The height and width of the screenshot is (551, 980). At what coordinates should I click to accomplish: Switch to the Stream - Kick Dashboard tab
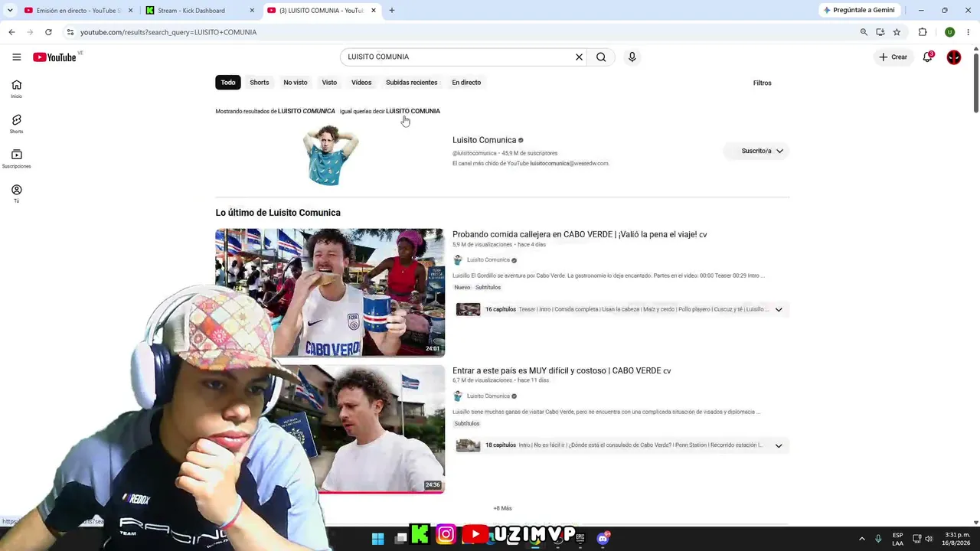click(199, 11)
